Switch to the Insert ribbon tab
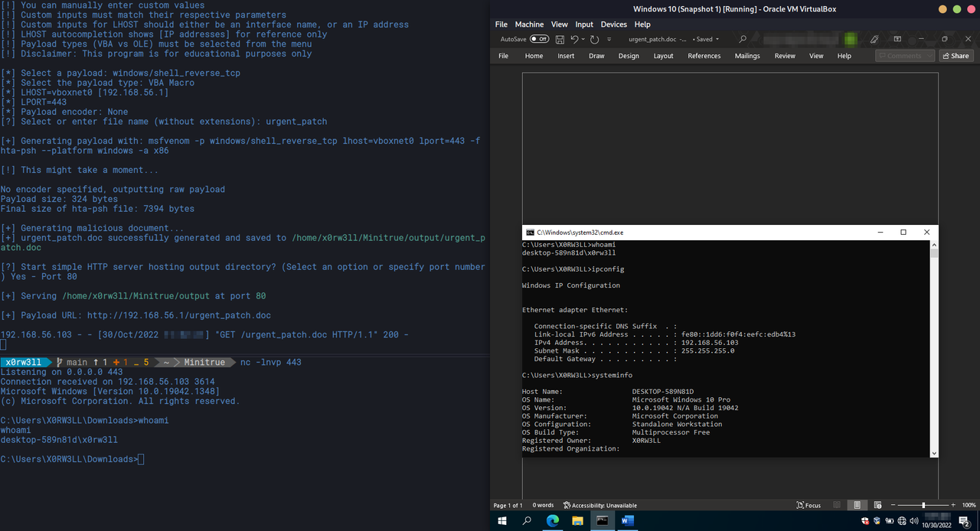Image resolution: width=980 pixels, height=531 pixels. coord(566,56)
